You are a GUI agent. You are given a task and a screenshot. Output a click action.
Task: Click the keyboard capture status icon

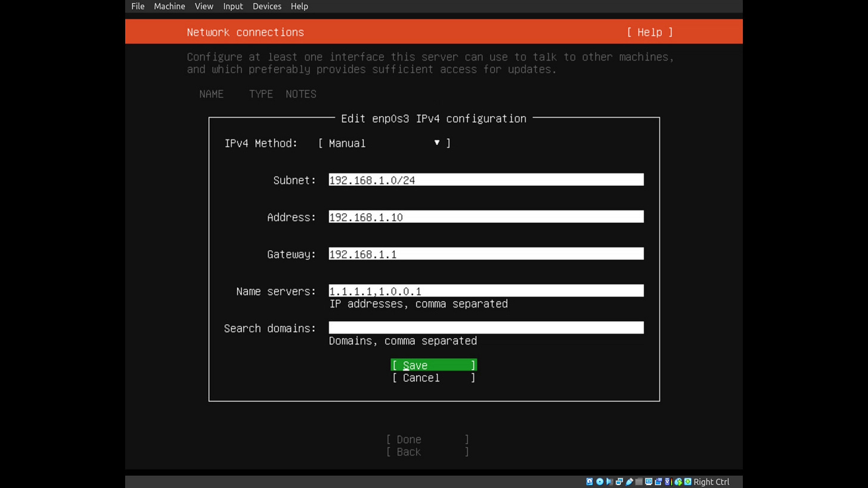686,481
